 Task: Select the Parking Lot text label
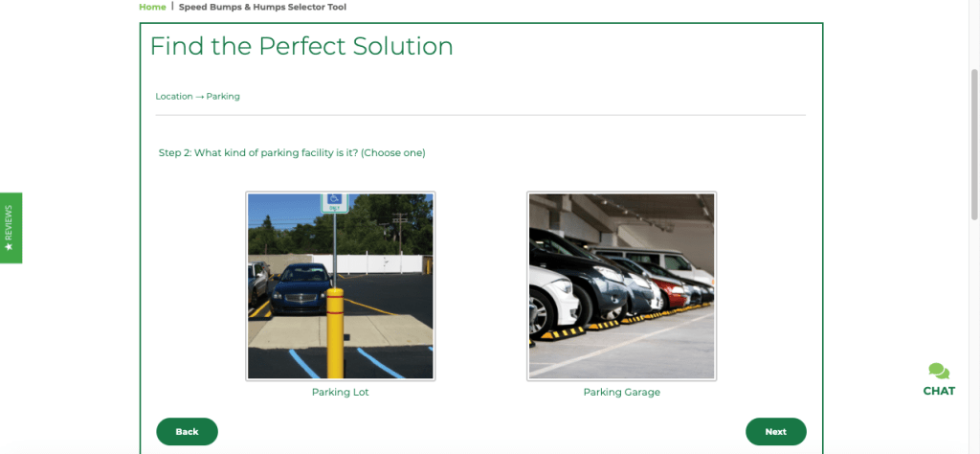pos(341,392)
